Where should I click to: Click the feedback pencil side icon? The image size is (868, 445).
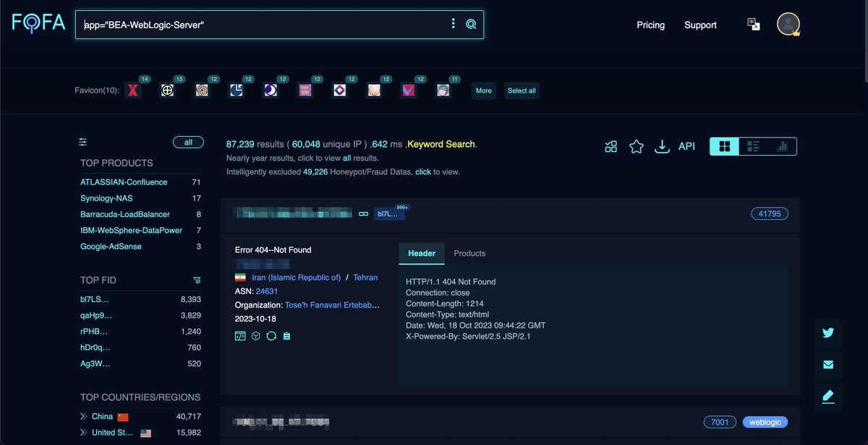[828, 396]
